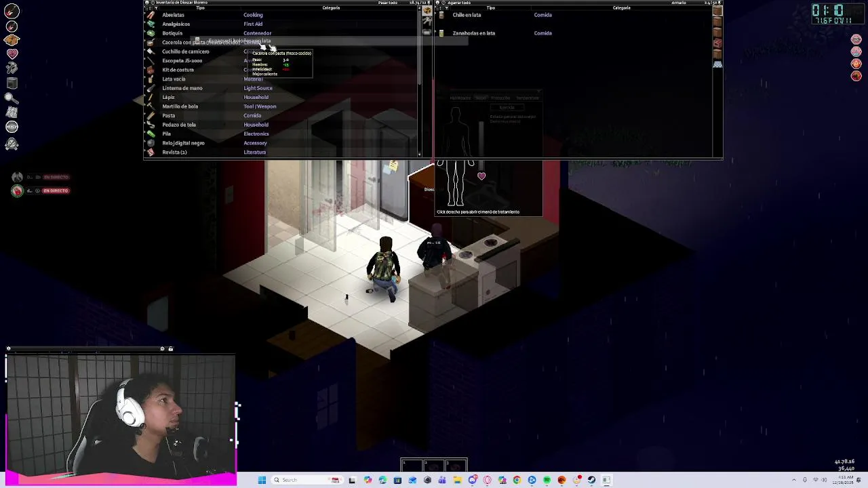Click the furniture box icon in sidebar
The image size is (868, 488).
click(x=12, y=83)
